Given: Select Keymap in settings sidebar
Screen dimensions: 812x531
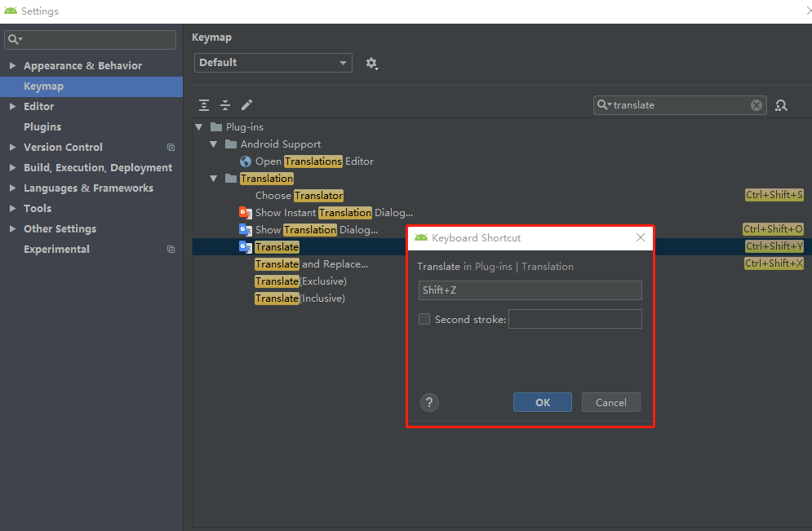Looking at the screenshot, I should 91,86.
